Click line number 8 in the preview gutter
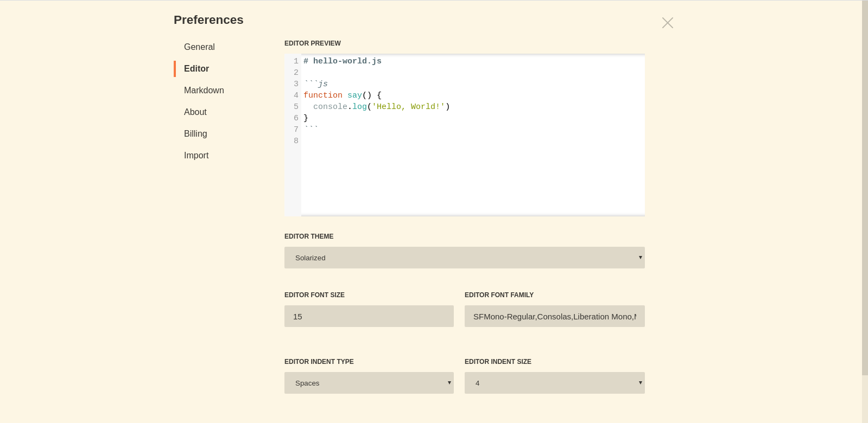The image size is (868, 423). pyautogui.click(x=296, y=141)
